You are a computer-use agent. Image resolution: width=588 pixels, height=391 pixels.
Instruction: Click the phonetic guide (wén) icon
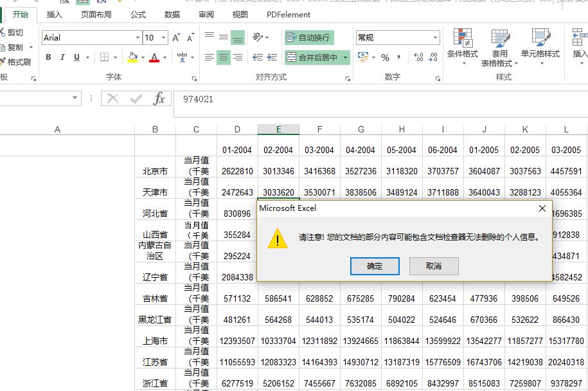pyautogui.click(x=183, y=57)
